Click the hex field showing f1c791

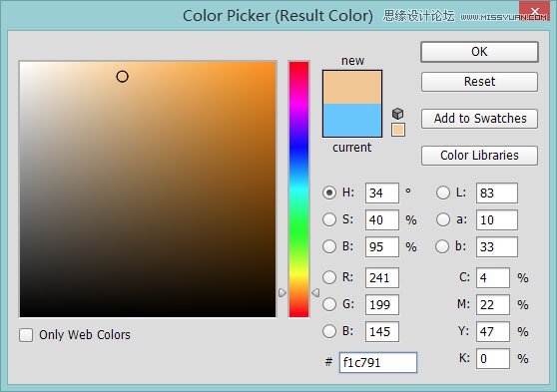tap(378, 362)
